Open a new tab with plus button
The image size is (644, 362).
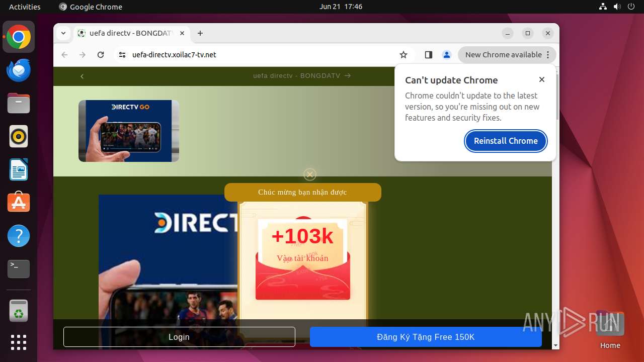pos(200,33)
